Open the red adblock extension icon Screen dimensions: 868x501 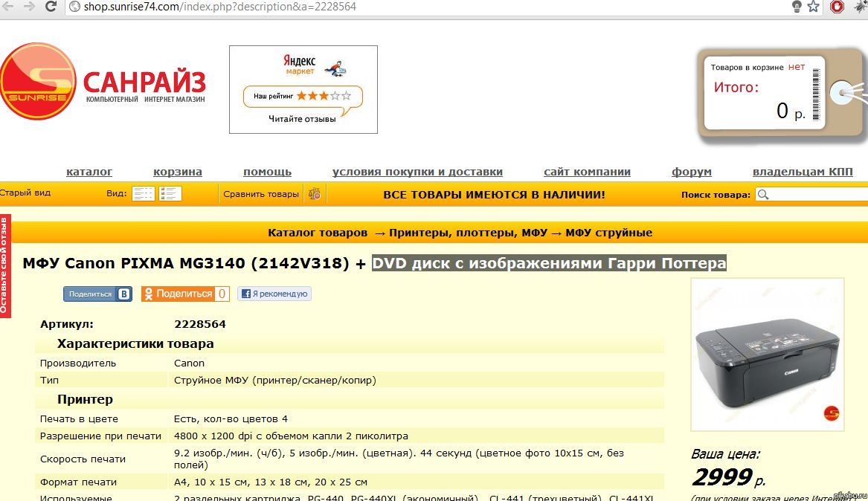837,7
